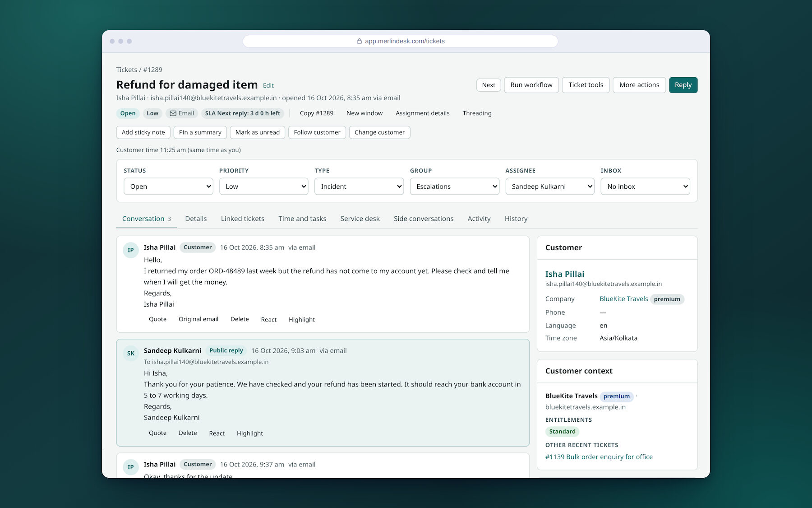
Task: View Original email of first message
Action: [x=198, y=319]
